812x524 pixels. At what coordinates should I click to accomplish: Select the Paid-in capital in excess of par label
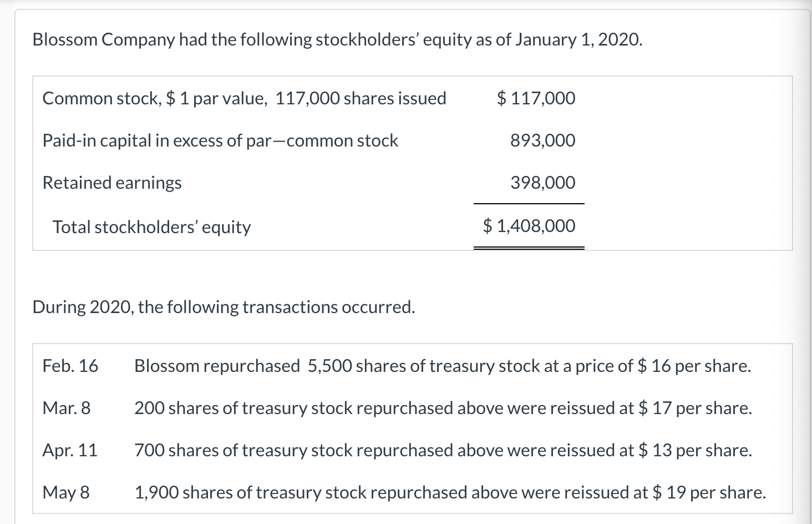[220, 140]
